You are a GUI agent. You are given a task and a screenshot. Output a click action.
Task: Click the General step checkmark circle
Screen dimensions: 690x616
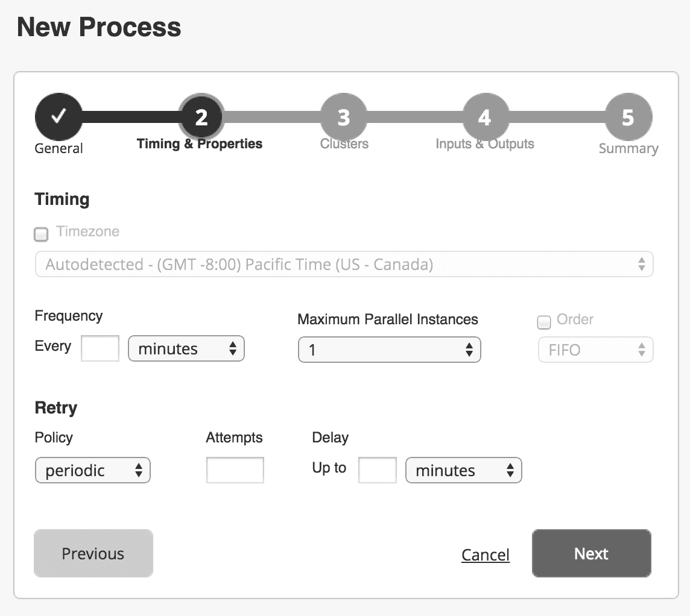[59, 116]
